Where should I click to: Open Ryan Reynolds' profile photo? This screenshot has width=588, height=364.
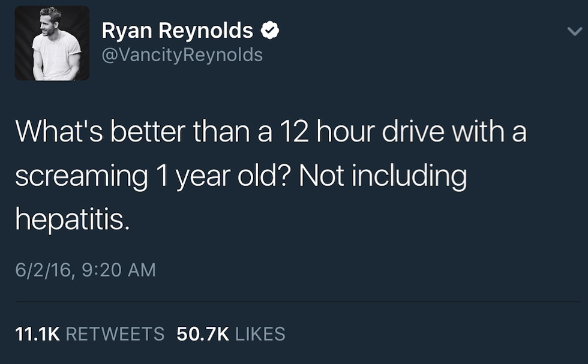click(x=52, y=43)
